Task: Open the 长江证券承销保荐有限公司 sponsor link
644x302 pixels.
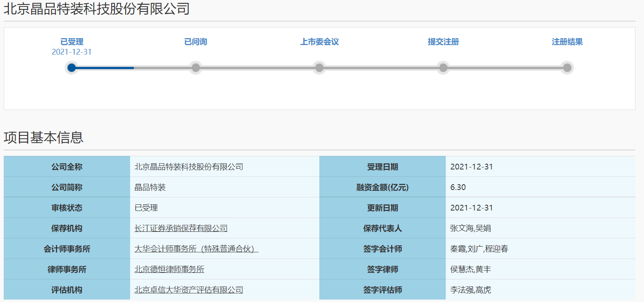Action: 181,228
